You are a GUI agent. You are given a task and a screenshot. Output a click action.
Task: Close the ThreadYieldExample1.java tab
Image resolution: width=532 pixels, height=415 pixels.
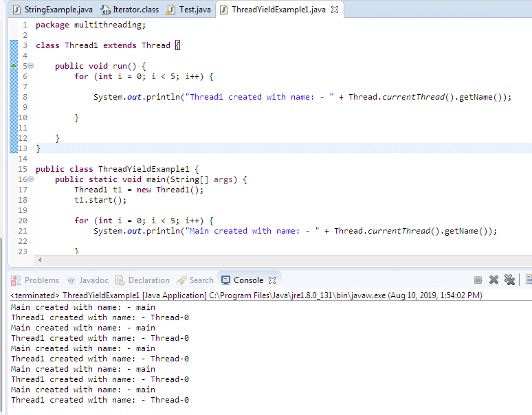tap(335, 10)
